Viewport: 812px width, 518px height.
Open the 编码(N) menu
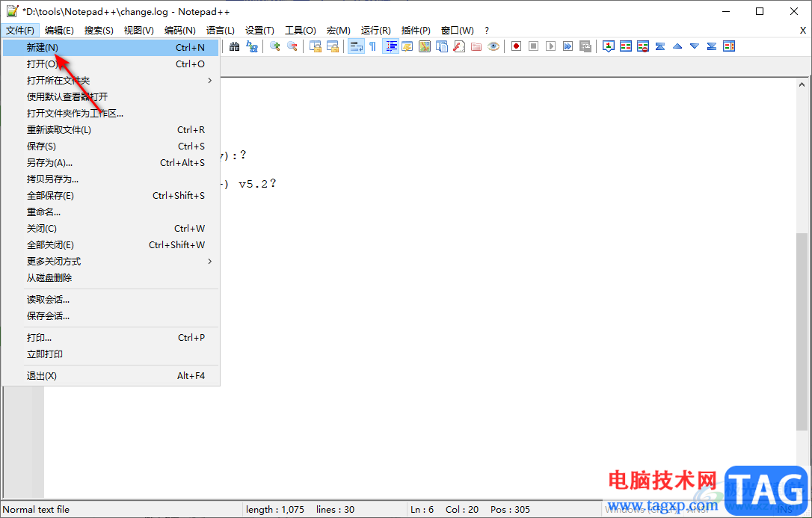coord(180,31)
